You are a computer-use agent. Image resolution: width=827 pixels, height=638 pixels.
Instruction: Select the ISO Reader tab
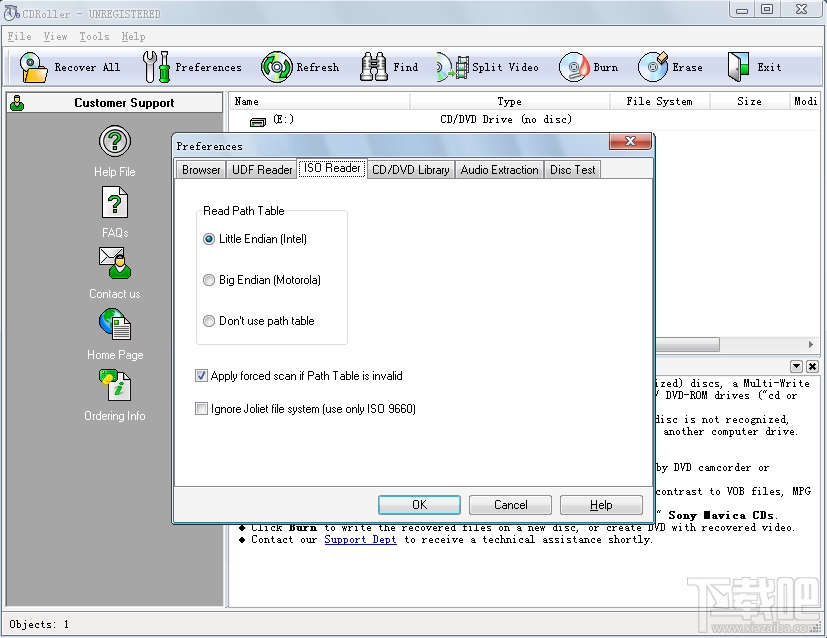tap(332, 168)
